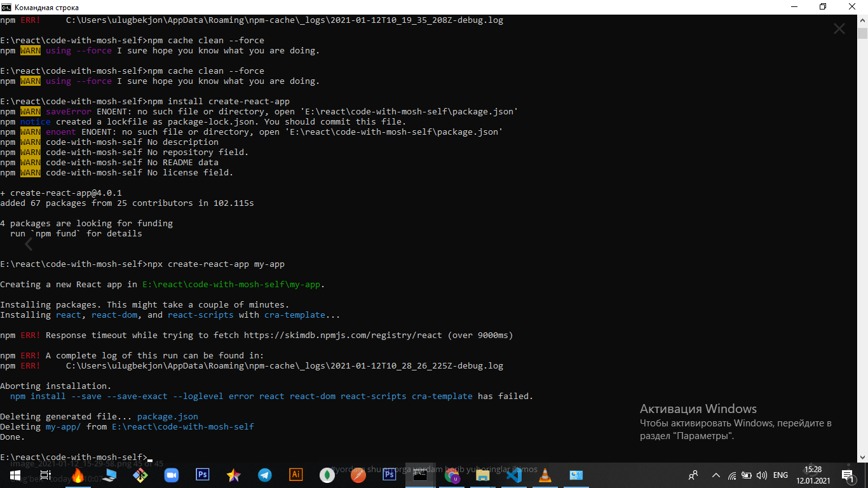
Task: Open the Control Panel icon on taskbar
Action: coord(576,475)
